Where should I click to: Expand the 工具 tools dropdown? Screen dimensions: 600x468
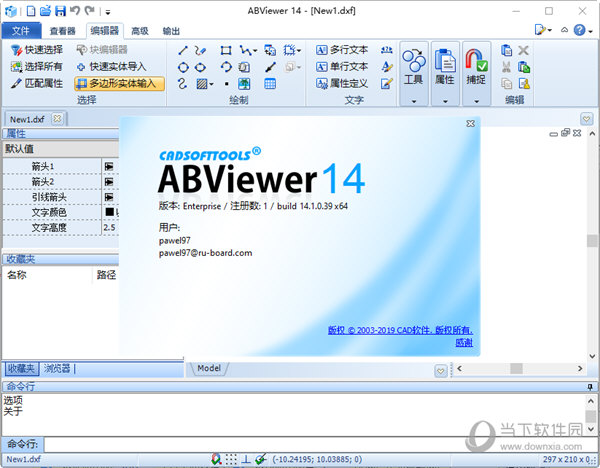coord(414,101)
